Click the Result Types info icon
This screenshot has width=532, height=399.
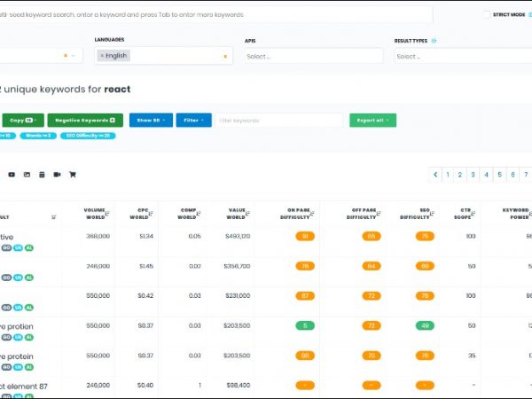[434, 40]
